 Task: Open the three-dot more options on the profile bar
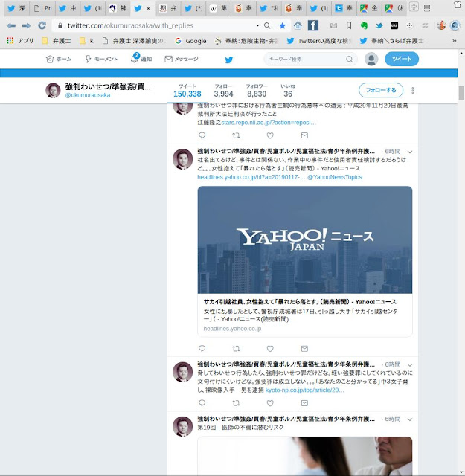(412, 90)
